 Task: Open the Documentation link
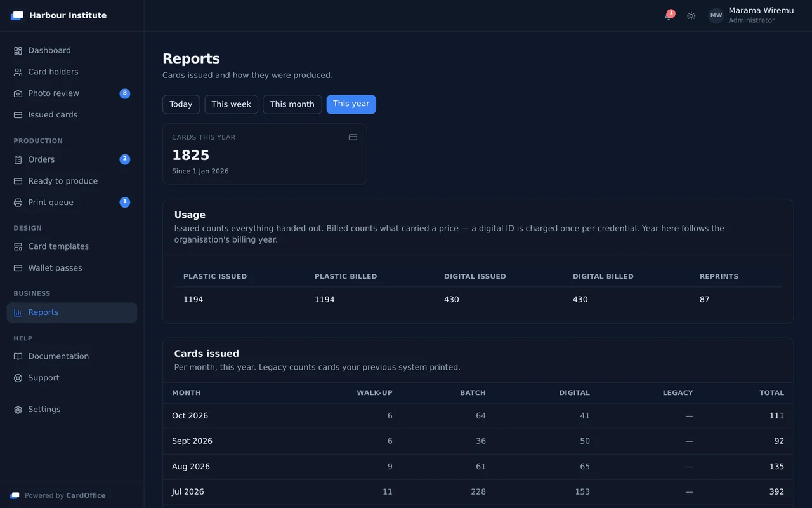[x=72, y=356]
